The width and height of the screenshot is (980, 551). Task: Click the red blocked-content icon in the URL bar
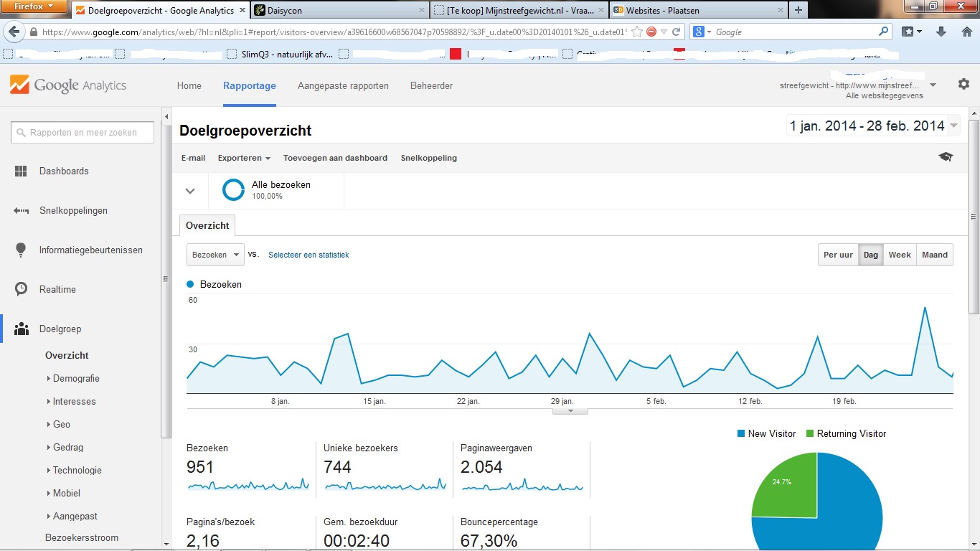(651, 32)
